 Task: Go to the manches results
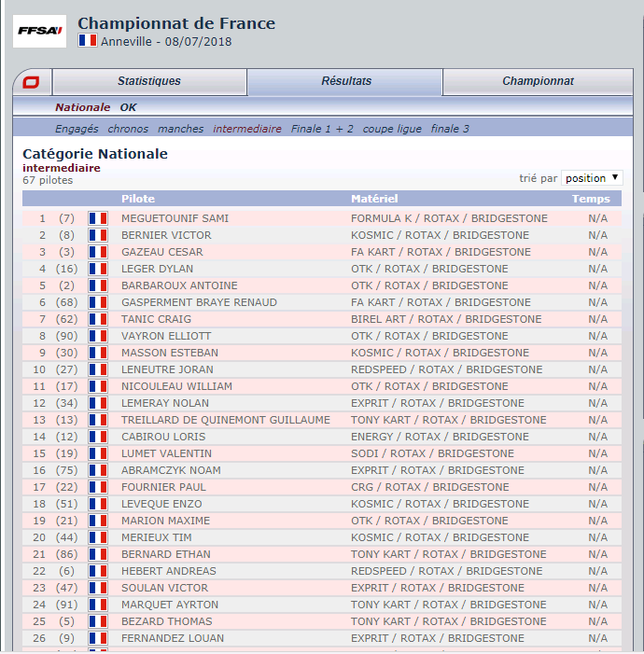tap(180, 129)
